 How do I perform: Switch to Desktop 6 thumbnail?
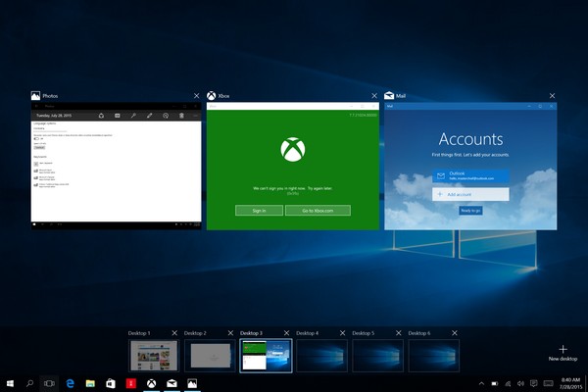click(x=433, y=356)
